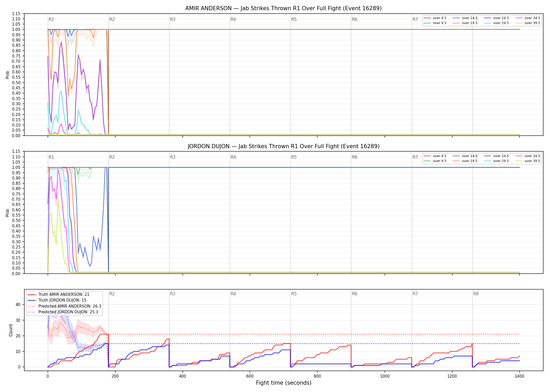This screenshot has height=392, width=549.
Task: Click 'over 29.5' legend entry in Amir Anderson chart
Action: point(496,23)
